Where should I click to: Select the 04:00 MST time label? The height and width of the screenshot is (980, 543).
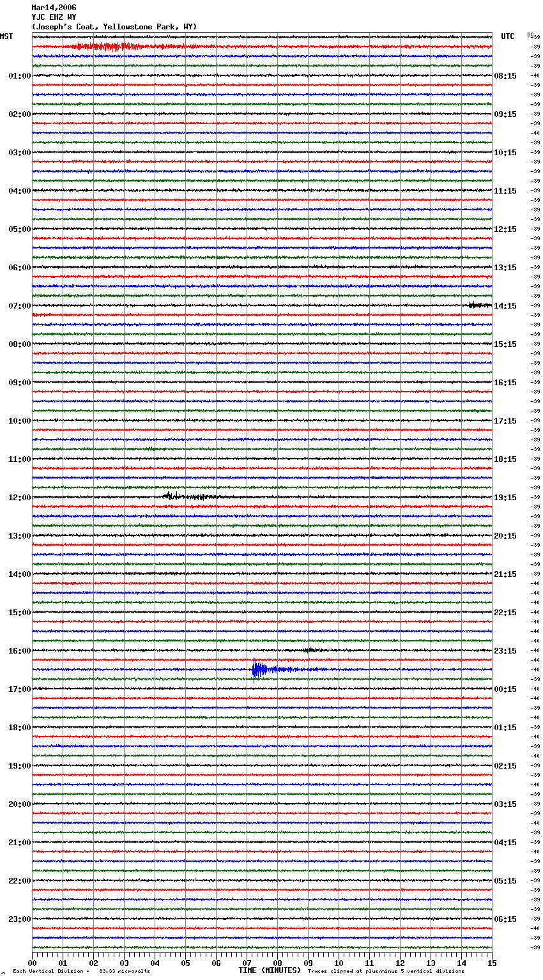[x=20, y=191]
